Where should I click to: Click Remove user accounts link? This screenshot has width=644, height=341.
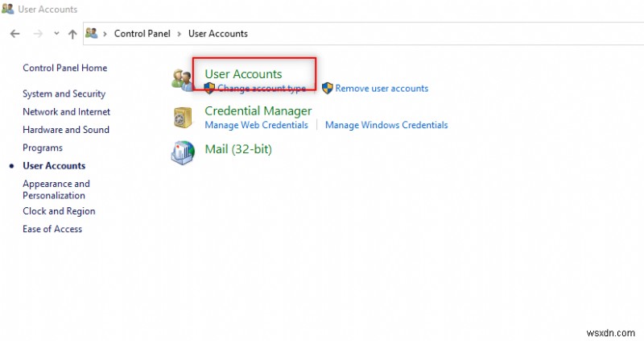click(x=382, y=89)
